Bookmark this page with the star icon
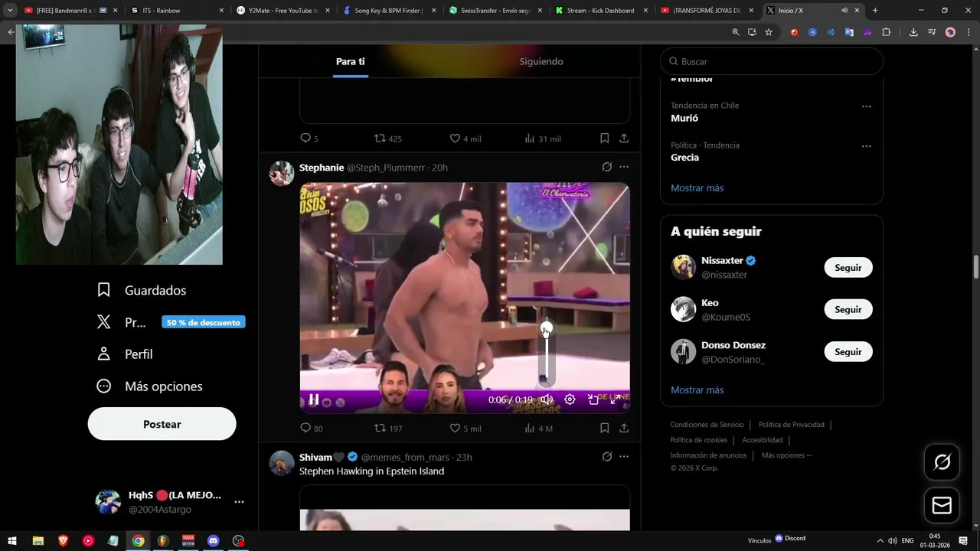Image resolution: width=980 pixels, height=551 pixels. (769, 32)
